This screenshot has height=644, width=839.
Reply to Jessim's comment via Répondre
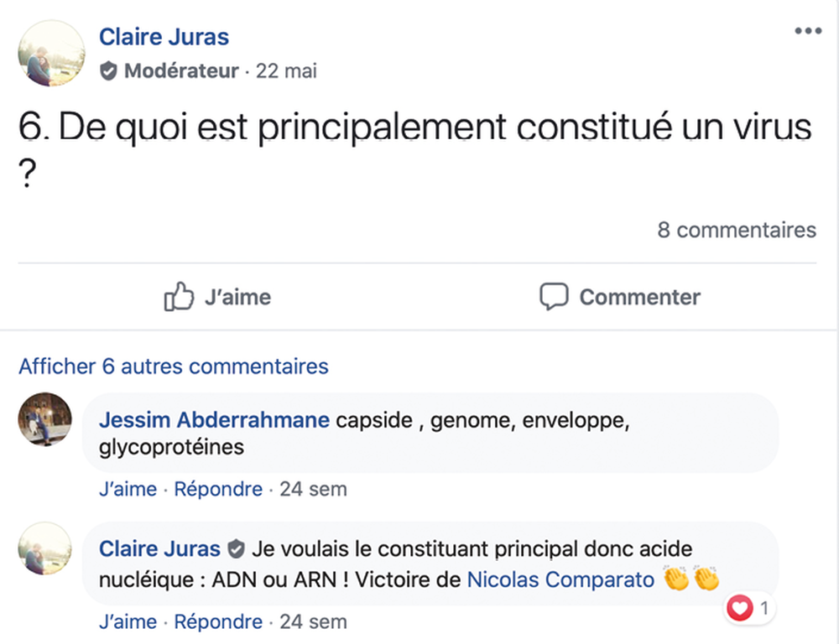pyautogui.click(x=218, y=489)
